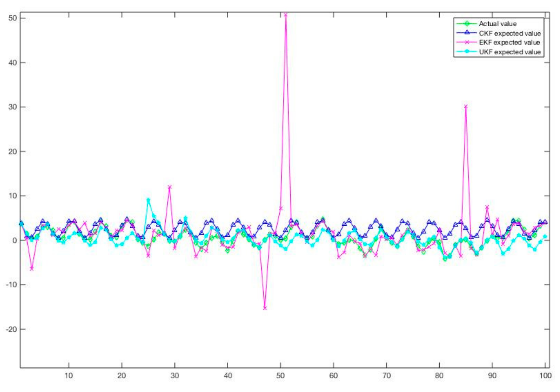Click the x-axis tick label 10
Screen dimensions: 560x392
(69, 376)
